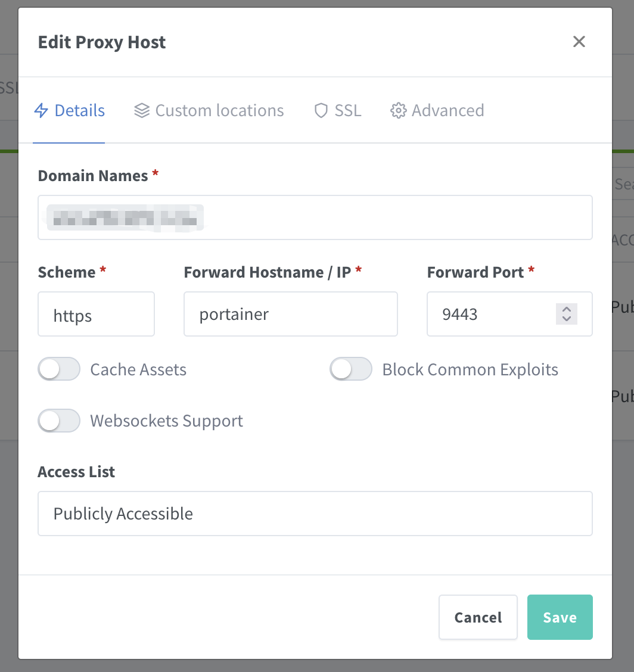
Task: Enable Websockets Support toggle
Action: tap(59, 421)
